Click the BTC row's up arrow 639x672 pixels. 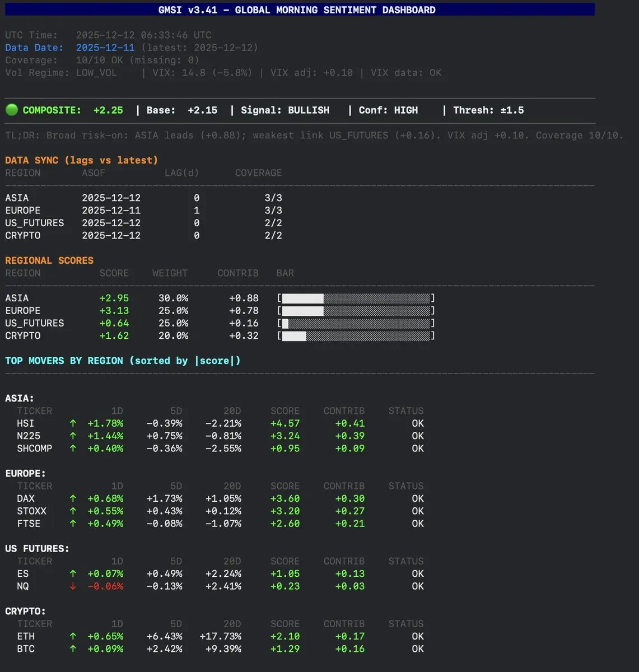(73, 649)
